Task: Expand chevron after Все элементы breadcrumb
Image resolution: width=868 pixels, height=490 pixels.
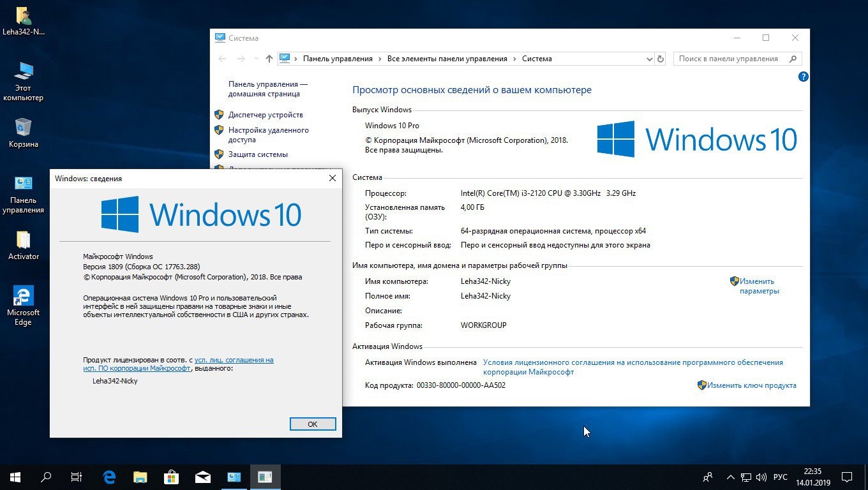Action: 514,59
